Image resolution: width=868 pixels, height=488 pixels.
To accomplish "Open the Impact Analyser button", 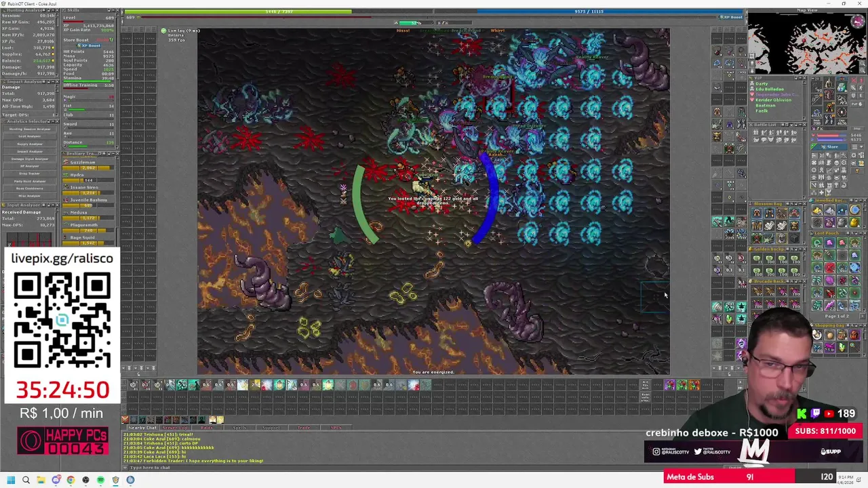I will [x=30, y=152].
